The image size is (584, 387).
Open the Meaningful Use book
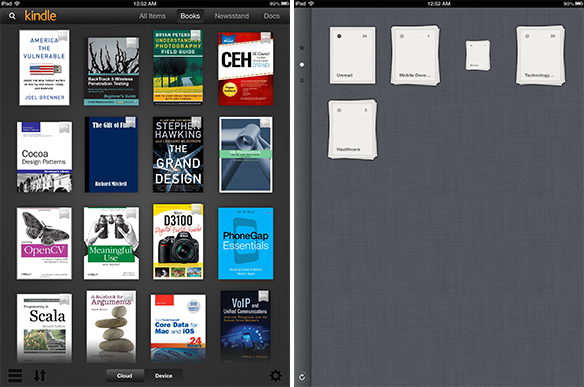click(111, 243)
